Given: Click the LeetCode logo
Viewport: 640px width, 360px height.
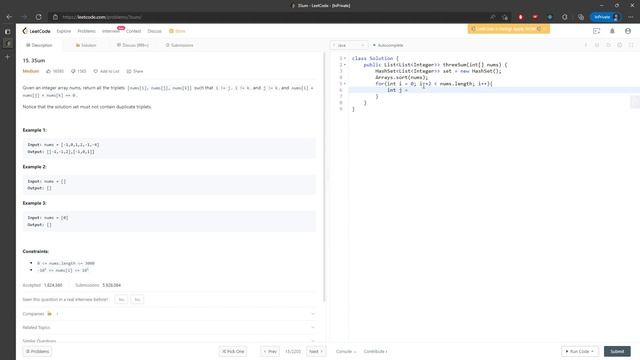Looking at the screenshot, I should [x=37, y=31].
